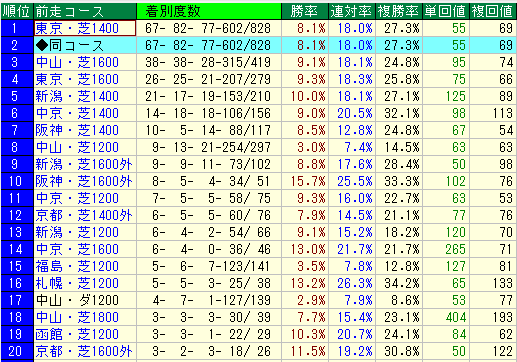Open the 中山・芝1200 course link
The width and height of the screenshot is (517, 362).
[x=77, y=147]
